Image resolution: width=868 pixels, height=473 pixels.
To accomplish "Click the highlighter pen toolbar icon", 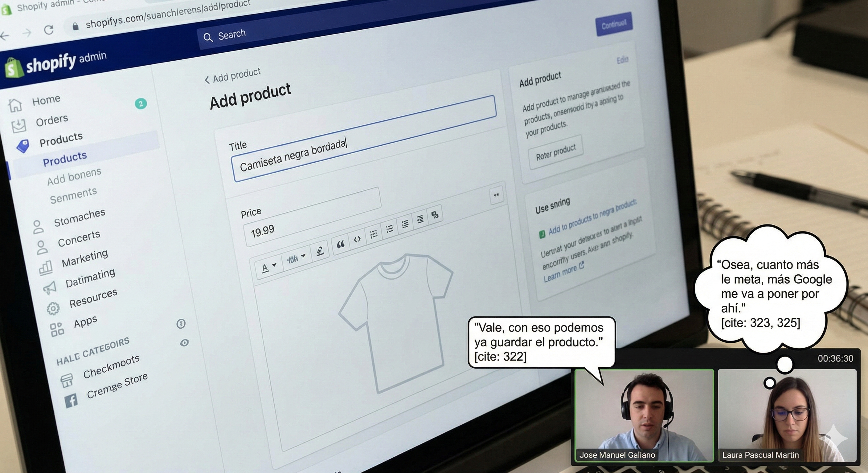I will 320,251.
